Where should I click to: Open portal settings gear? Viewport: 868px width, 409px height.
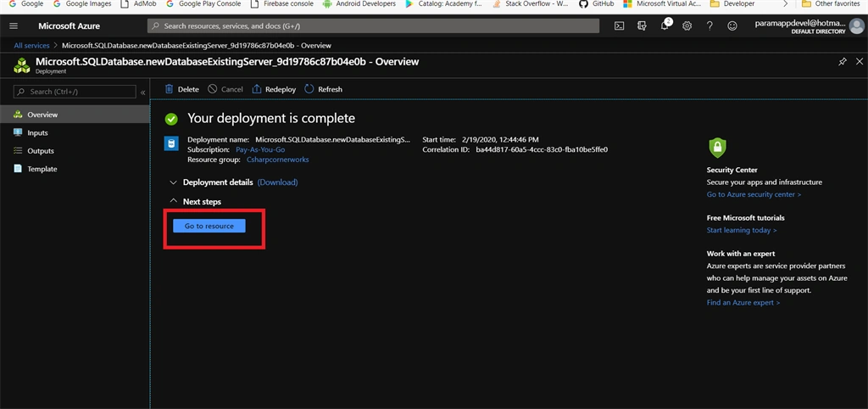[687, 26]
